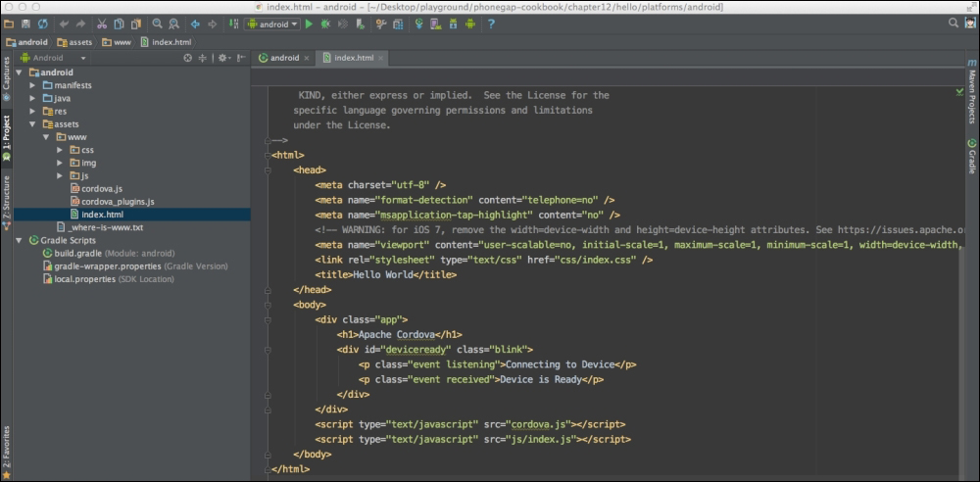Image resolution: width=980 pixels, height=482 pixels.
Task: Close the index.html editor tab
Action: [x=380, y=58]
